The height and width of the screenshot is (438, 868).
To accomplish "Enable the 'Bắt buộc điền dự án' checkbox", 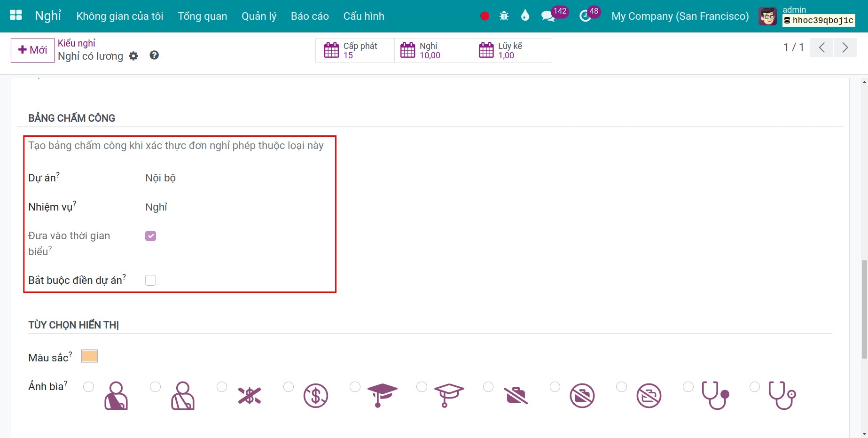I will (150, 281).
